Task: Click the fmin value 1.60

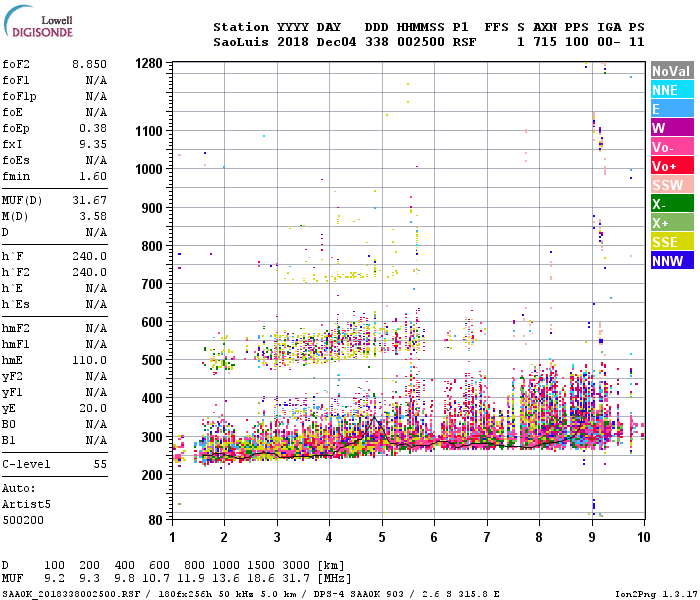Action: pyautogui.click(x=93, y=176)
